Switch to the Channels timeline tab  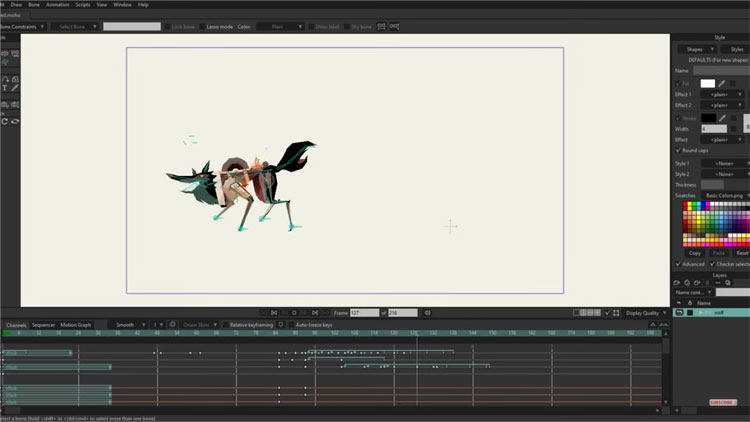(x=16, y=325)
